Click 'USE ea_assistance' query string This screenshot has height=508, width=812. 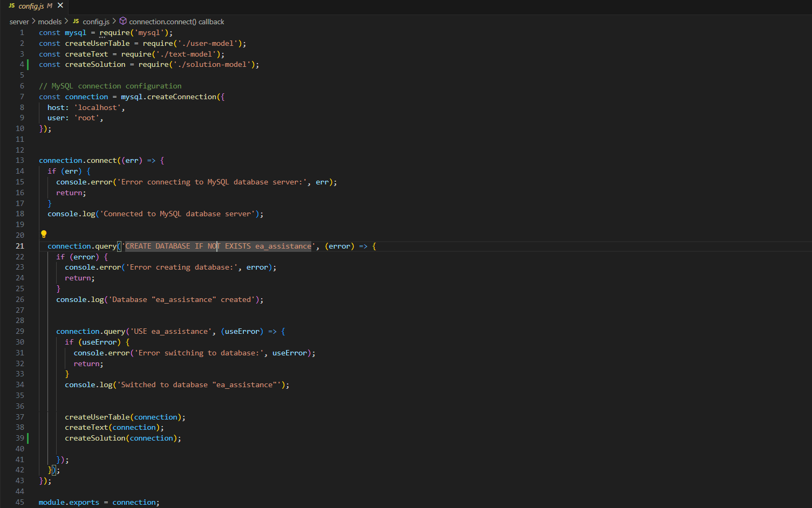(170, 331)
